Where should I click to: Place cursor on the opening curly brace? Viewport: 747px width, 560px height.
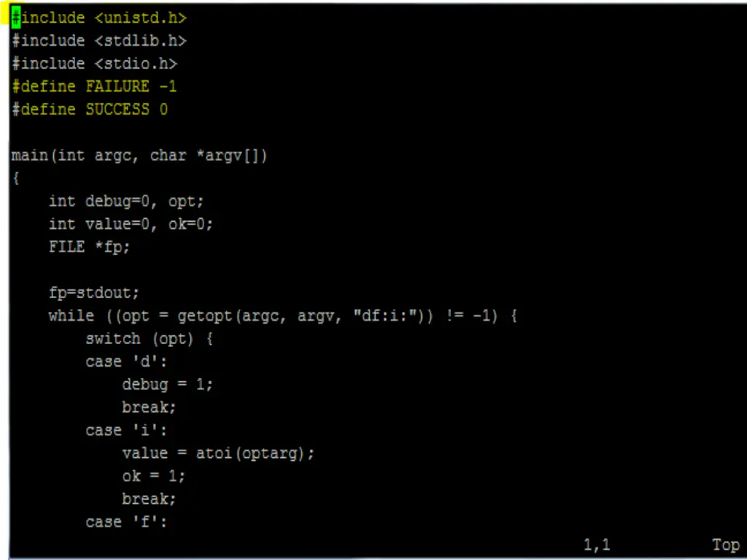[x=16, y=178]
